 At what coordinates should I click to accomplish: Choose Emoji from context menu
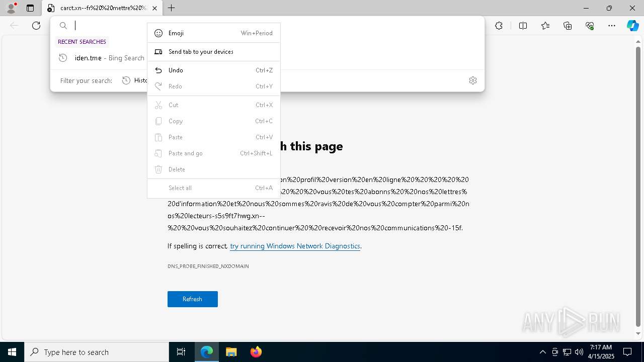[x=214, y=33]
